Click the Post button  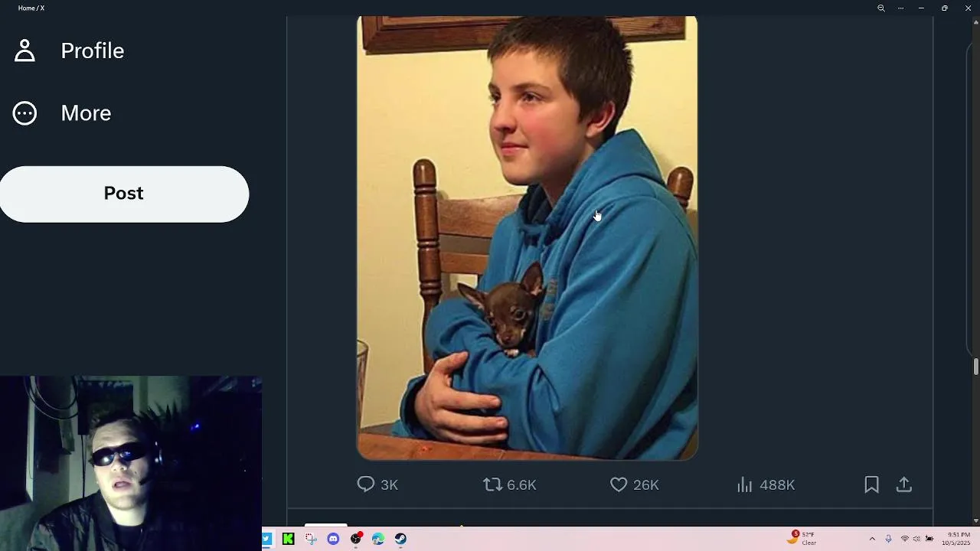coord(124,194)
